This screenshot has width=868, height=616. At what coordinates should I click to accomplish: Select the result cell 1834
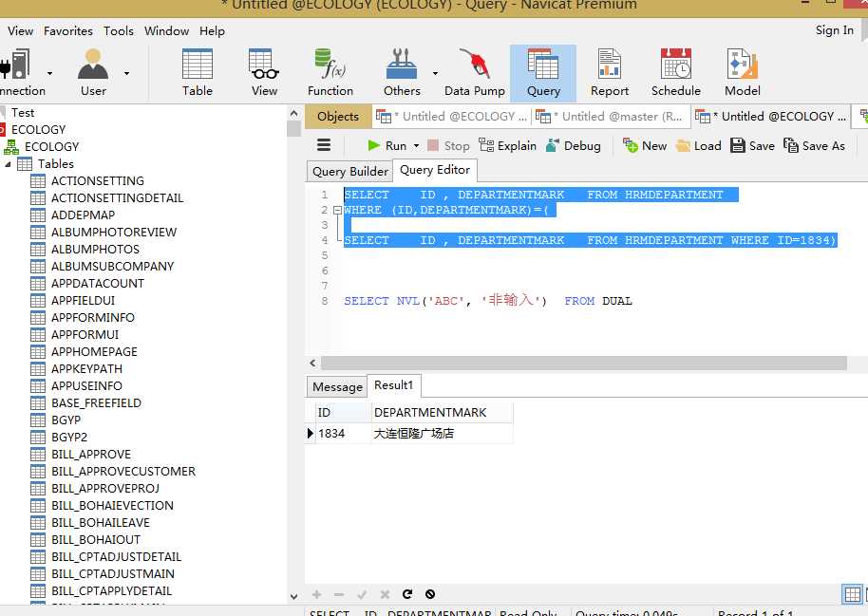pos(343,434)
